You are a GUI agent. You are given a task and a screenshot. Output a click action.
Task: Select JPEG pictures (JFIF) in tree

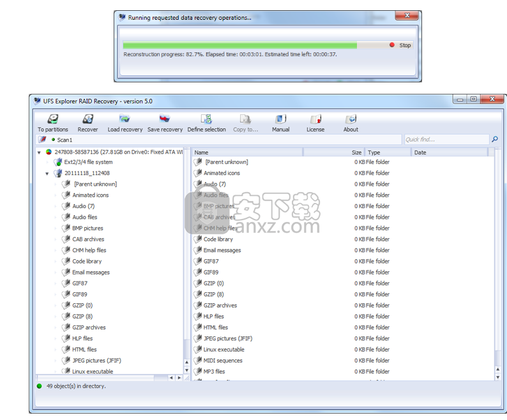click(x=96, y=360)
